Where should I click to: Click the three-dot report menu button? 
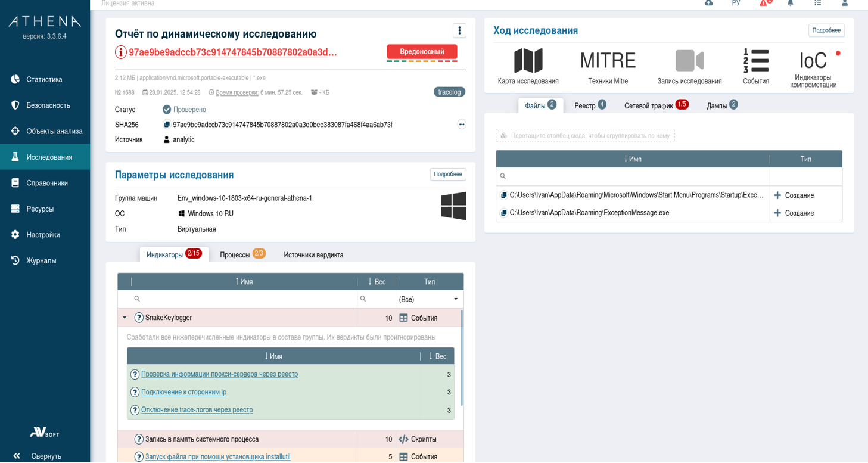(459, 30)
